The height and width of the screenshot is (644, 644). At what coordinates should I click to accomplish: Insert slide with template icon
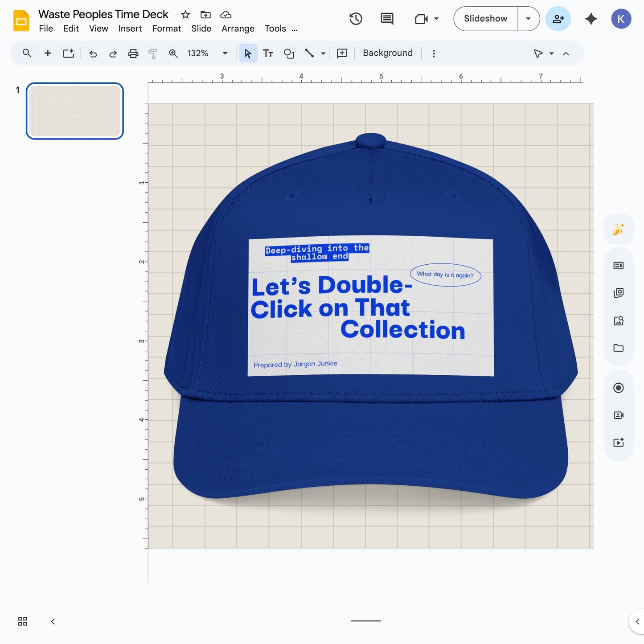[x=68, y=53]
